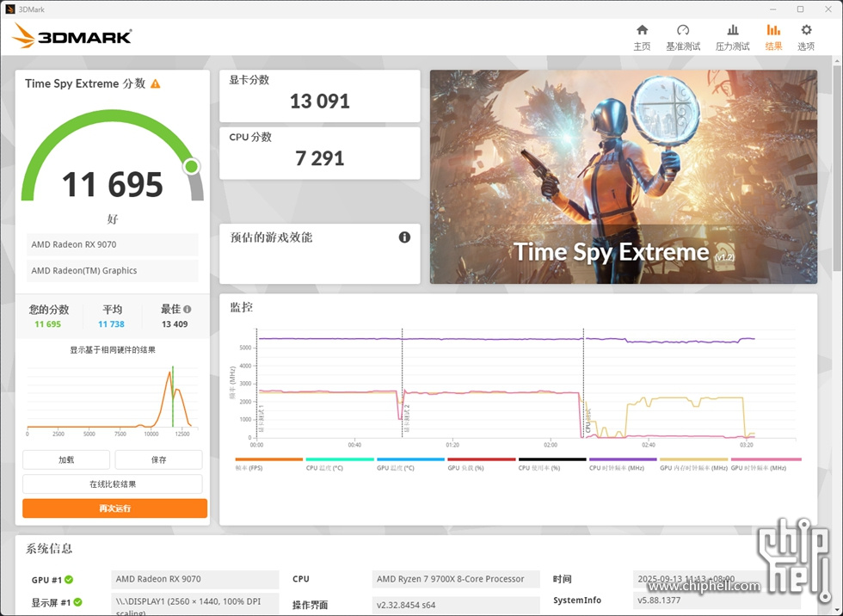Click the 时间 field showing 2025-09-13 date
Viewport: 843px width, 616px height.
coord(717,580)
